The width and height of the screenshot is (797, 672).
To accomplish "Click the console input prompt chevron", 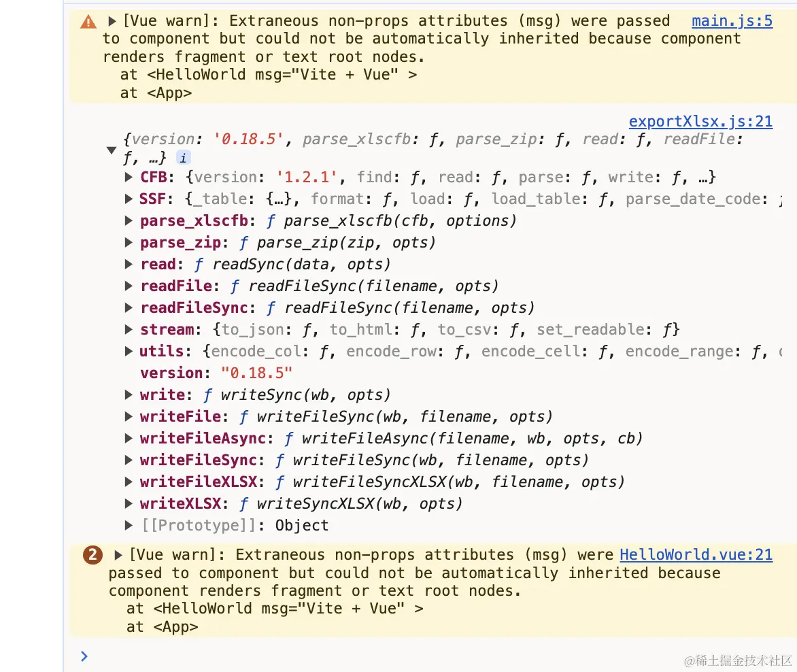I will point(84,656).
